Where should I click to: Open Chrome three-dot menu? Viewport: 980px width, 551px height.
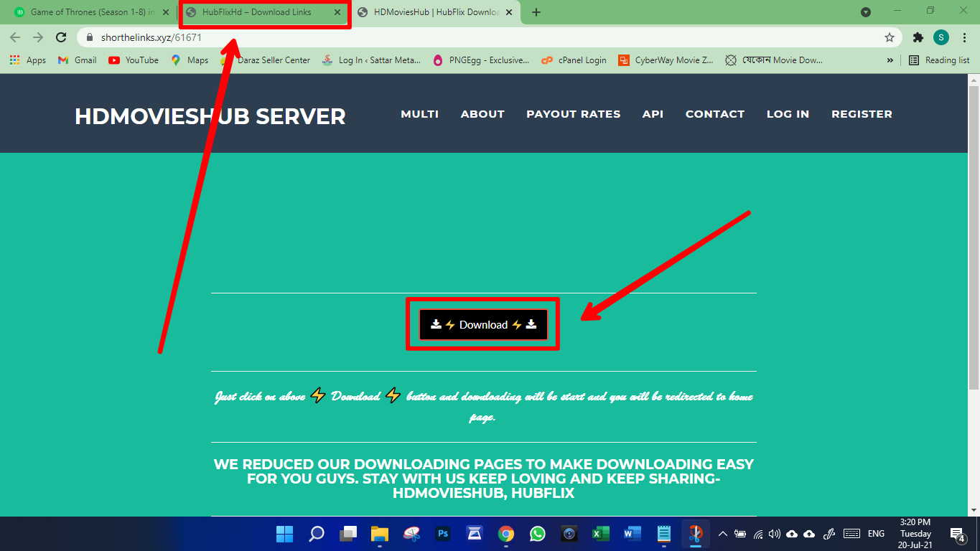point(963,37)
